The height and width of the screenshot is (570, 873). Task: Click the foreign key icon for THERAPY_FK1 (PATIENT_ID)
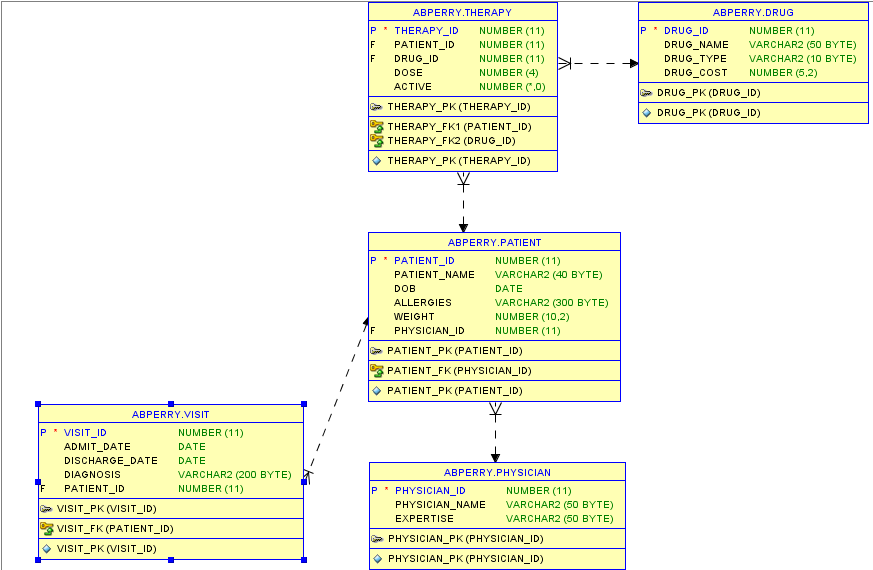(x=377, y=127)
